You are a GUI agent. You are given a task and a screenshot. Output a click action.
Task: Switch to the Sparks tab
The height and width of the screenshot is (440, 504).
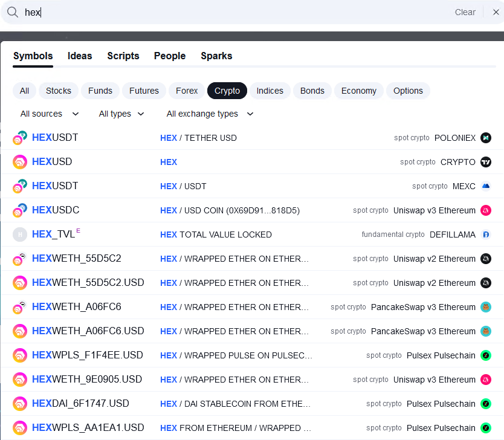[216, 56]
